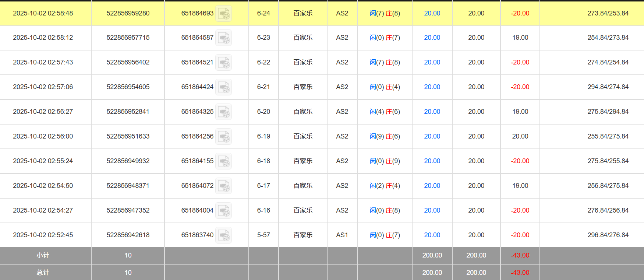
Task: Click replay icon beside round 651864521
Action: point(223,63)
